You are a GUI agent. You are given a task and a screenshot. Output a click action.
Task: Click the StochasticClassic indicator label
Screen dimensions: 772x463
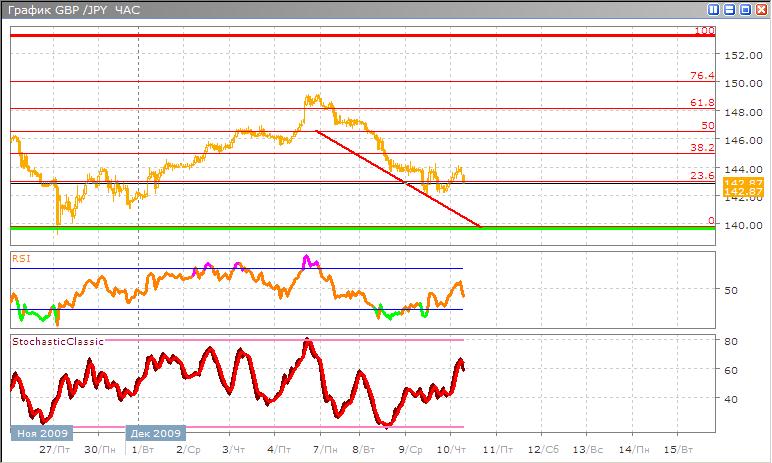coord(48,342)
